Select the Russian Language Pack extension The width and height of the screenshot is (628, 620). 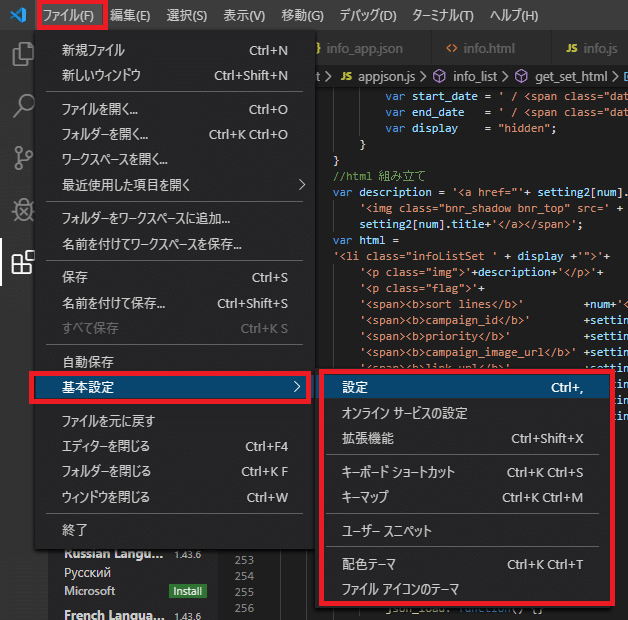point(133,573)
